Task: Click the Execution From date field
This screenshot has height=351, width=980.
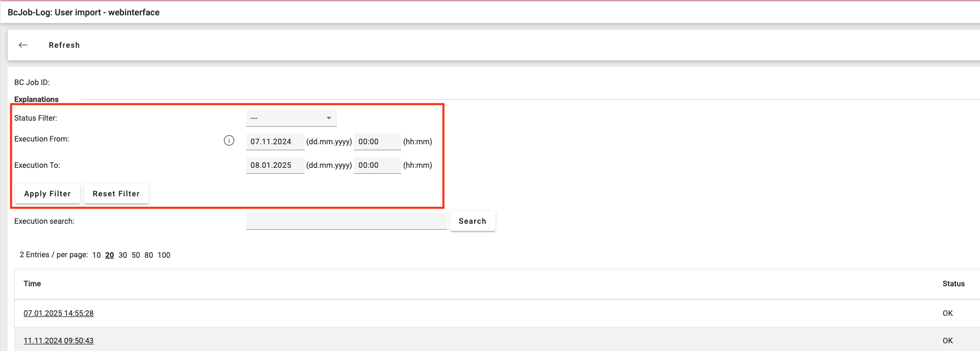Action: point(275,141)
